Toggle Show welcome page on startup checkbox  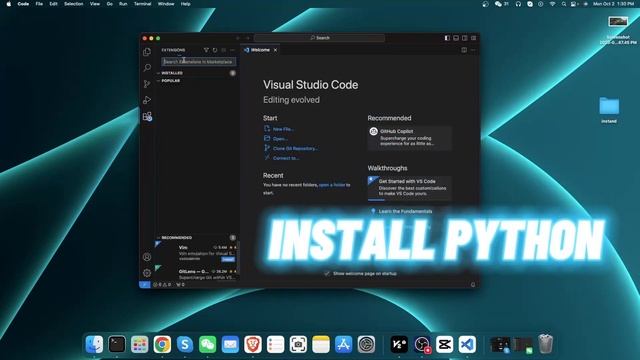(x=327, y=273)
